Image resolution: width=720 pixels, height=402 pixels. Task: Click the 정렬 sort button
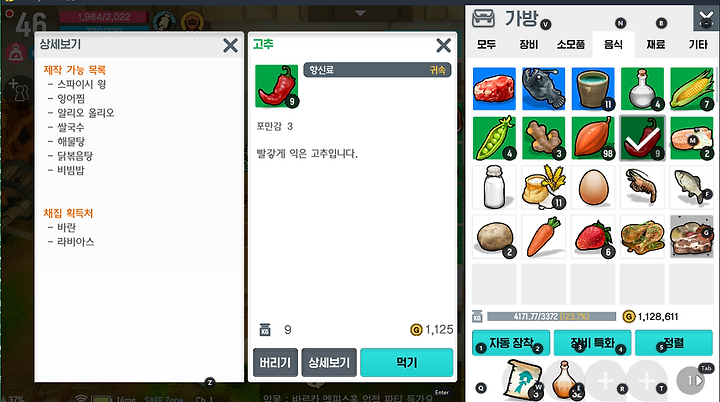pos(674,343)
